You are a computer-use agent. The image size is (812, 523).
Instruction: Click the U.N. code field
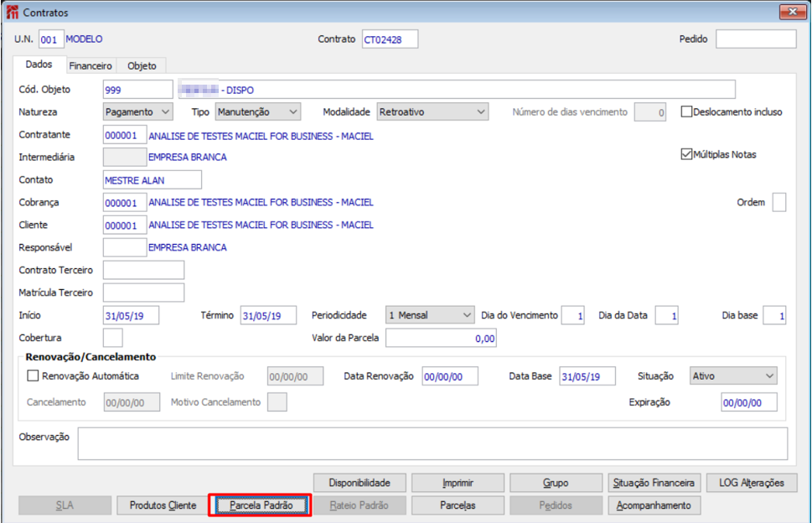click(51, 39)
